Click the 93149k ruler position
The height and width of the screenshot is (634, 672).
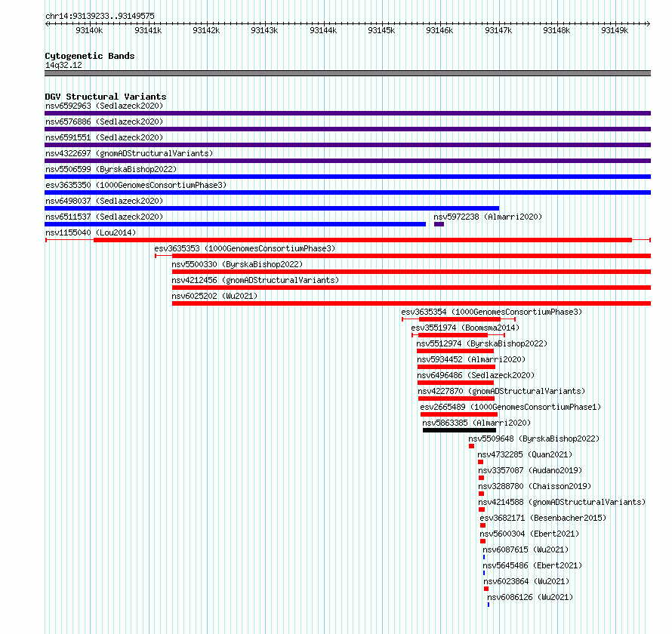pos(615,30)
